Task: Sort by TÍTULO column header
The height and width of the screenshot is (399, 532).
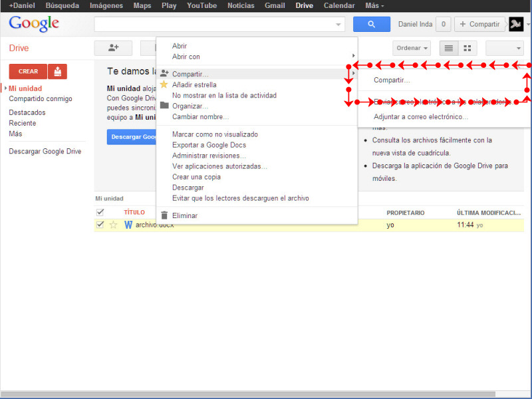Action: click(x=134, y=212)
